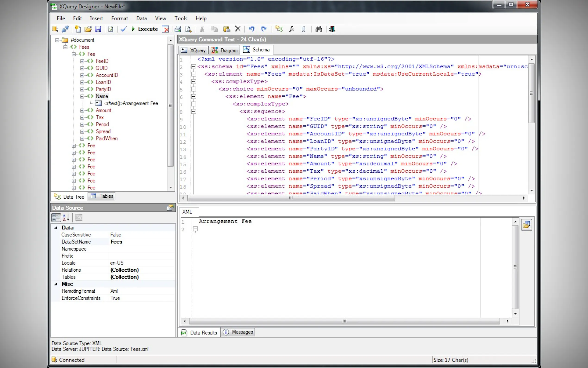This screenshot has height=368, width=588.
Task: Click the checkmark validate query icon
Action: click(124, 29)
